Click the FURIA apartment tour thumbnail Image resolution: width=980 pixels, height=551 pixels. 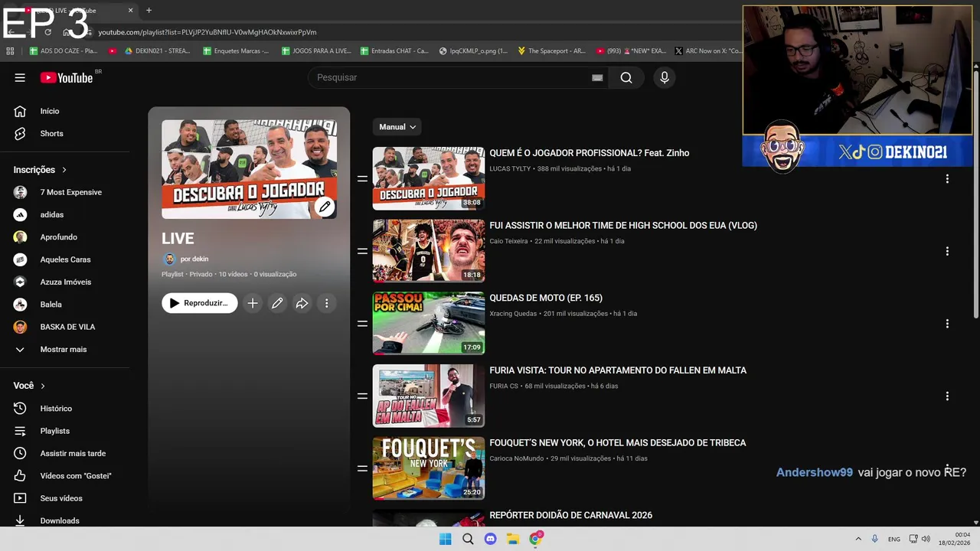tap(429, 396)
